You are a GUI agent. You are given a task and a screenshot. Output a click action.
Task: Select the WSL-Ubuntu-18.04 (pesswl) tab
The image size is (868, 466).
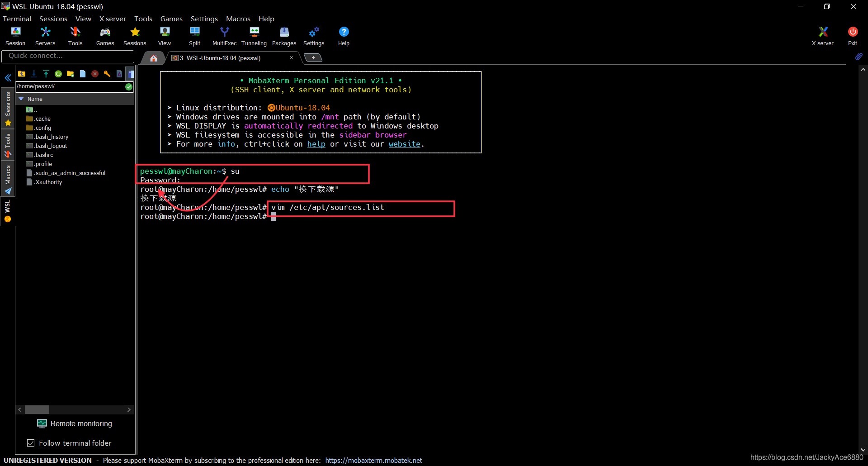(220, 58)
